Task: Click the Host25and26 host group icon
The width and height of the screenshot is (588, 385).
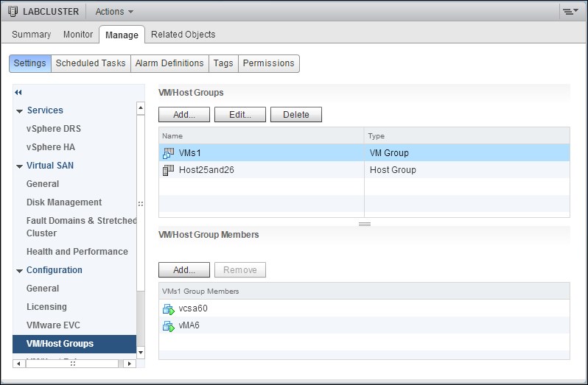Action: pos(169,170)
